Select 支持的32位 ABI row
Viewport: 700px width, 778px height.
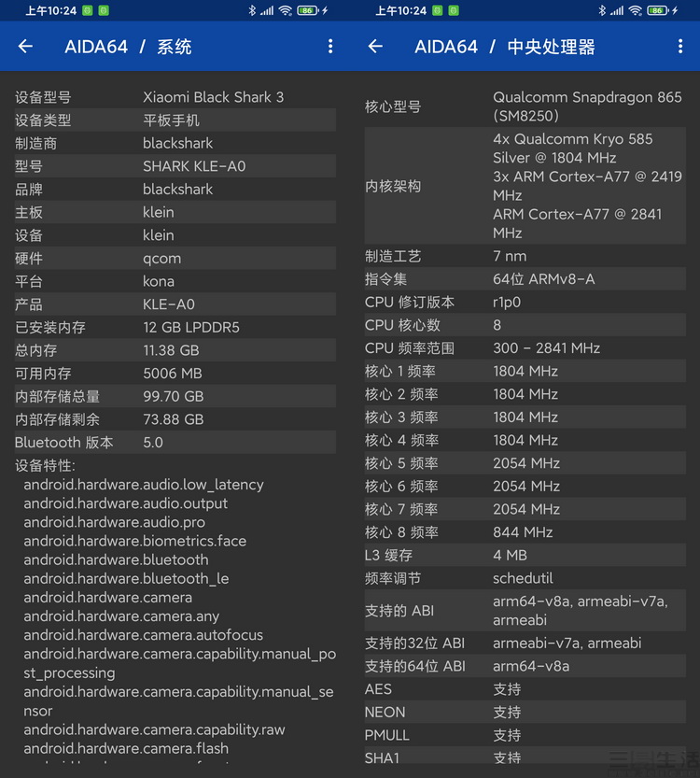tap(525, 643)
